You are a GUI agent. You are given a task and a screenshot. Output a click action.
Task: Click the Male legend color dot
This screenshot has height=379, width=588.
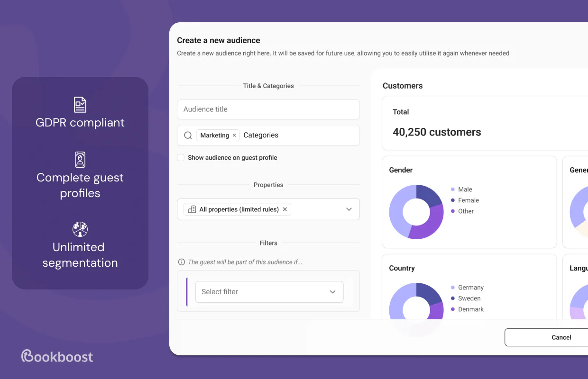pyautogui.click(x=453, y=189)
